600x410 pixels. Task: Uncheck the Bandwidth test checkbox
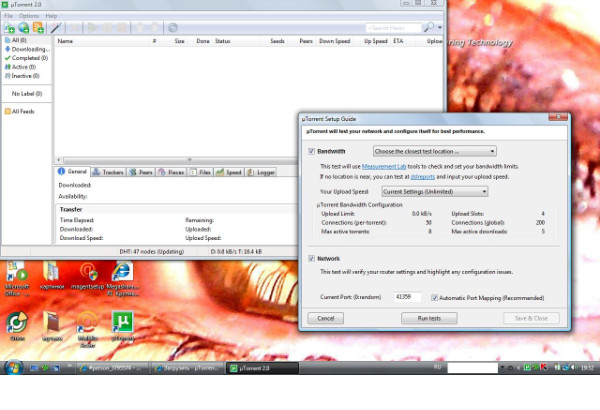pyautogui.click(x=310, y=151)
